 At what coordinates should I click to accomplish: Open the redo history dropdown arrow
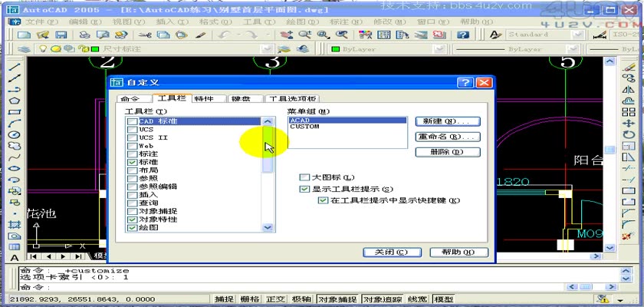(267, 35)
